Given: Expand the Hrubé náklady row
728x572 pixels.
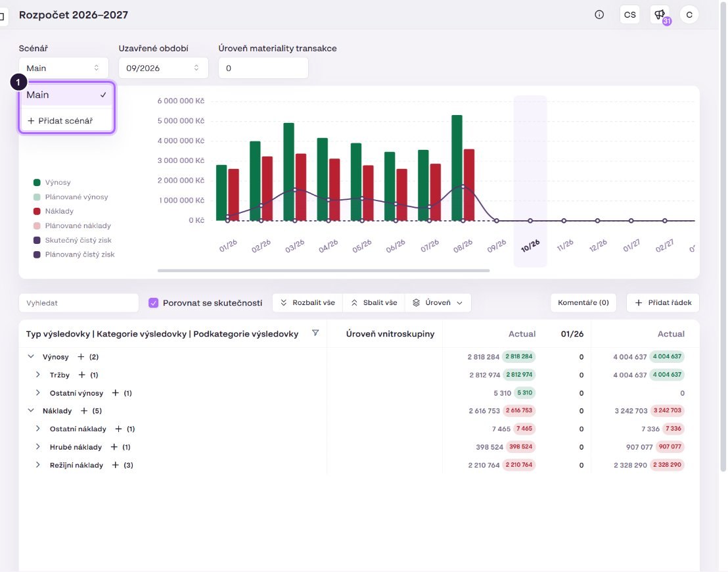Looking at the screenshot, I should (x=38, y=447).
